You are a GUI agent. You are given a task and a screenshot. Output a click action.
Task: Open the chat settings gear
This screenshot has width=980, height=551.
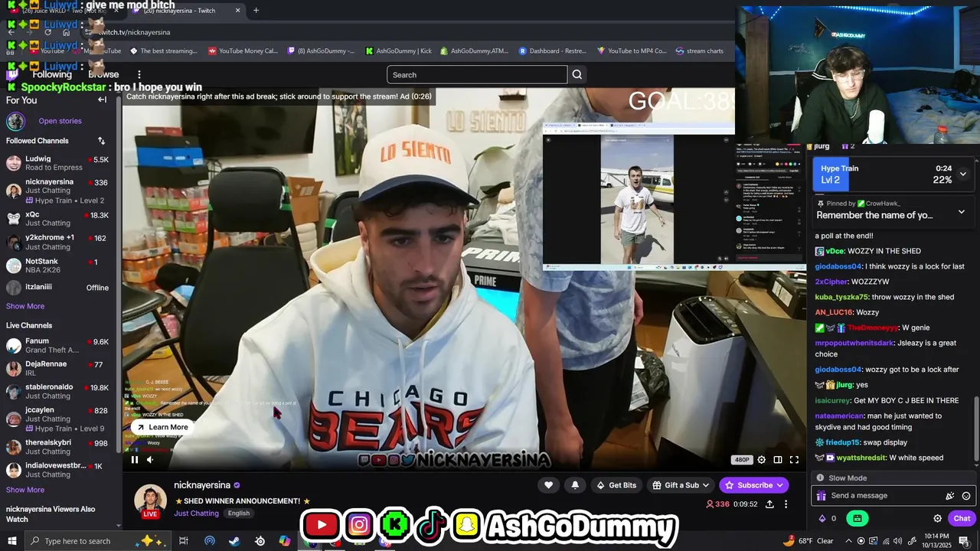pos(937,518)
